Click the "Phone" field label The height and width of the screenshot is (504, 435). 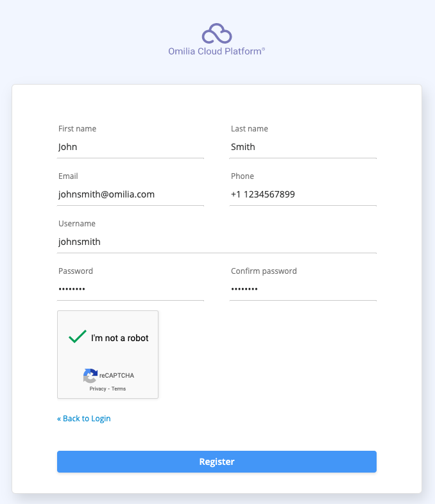tap(243, 176)
